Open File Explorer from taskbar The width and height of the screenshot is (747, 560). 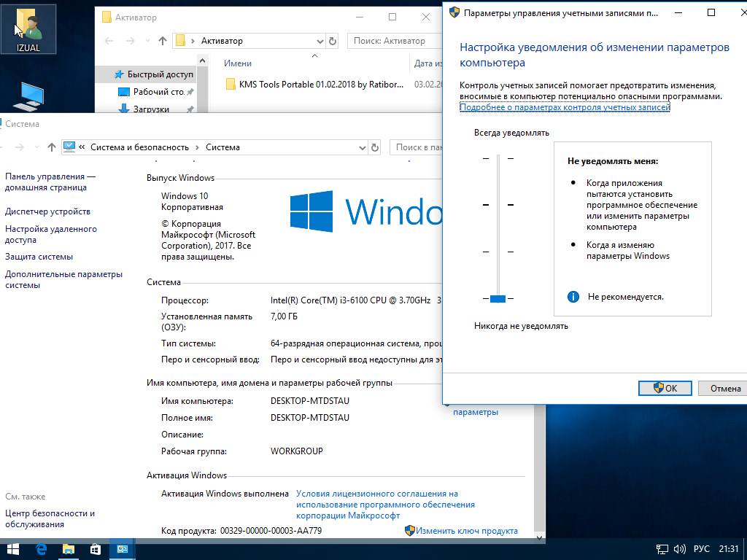tap(68, 549)
